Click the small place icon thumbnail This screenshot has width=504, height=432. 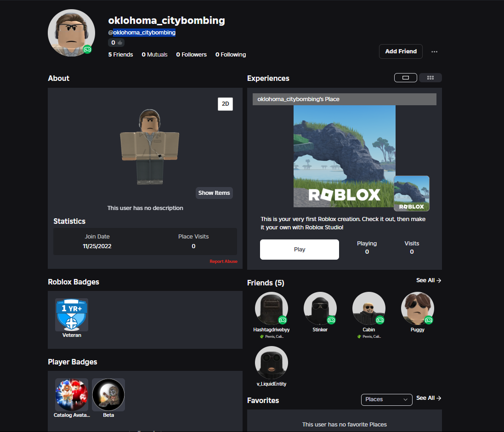(x=412, y=193)
